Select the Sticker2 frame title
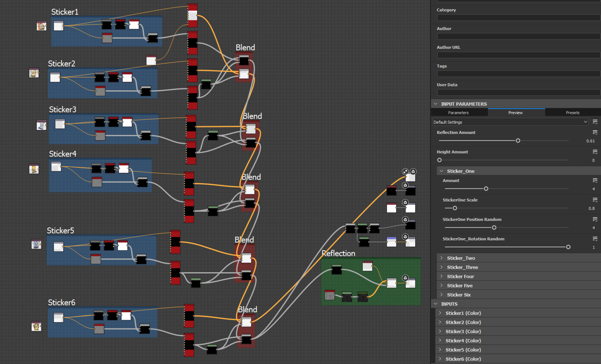Viewport: 601px width, 364px height. [62, 64]
